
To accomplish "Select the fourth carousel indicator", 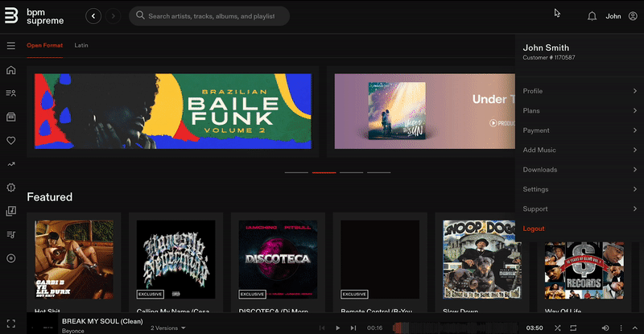I will (378, 172).
